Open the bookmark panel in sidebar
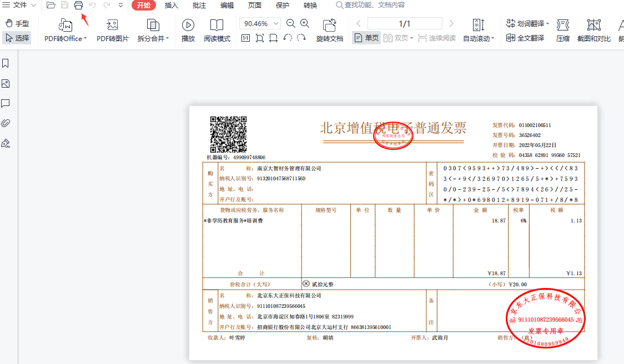The height and width of the screenshot is (364, 624). pyautogui.click(x=6, y=63)
